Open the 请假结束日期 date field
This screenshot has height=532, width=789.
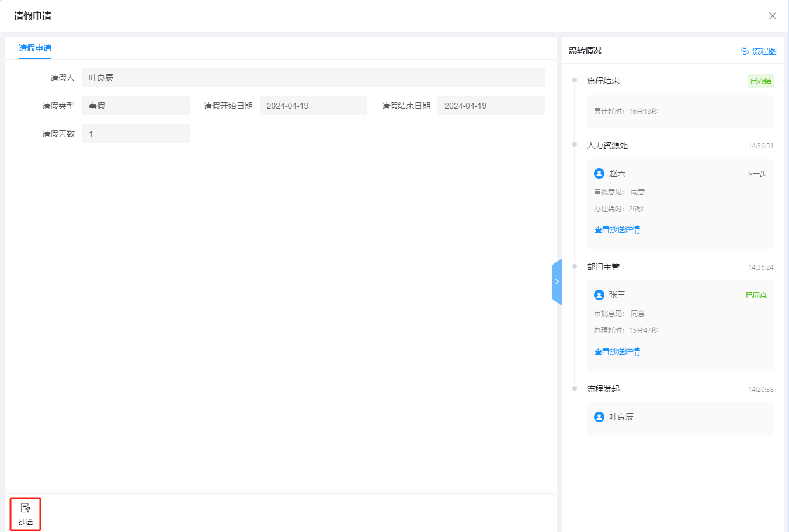coord(491,106)
